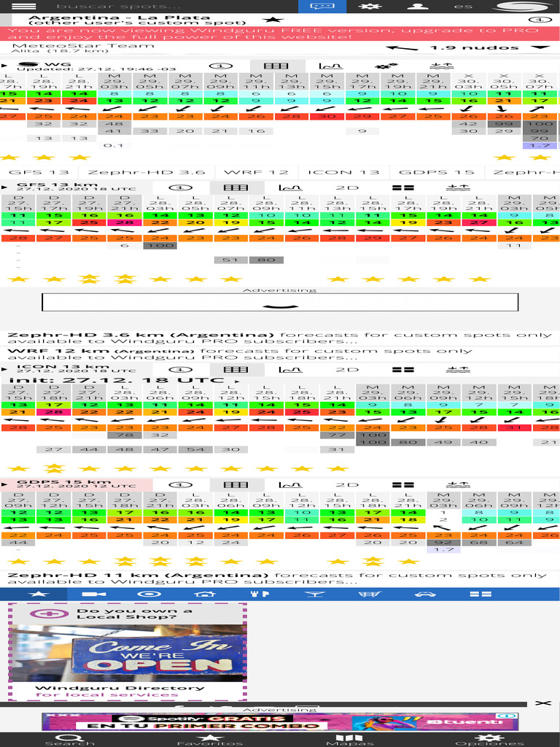The height and width of the screenshot is (747, 560).
Task: Open settings gear in top bar
Action: pos(370,6)
